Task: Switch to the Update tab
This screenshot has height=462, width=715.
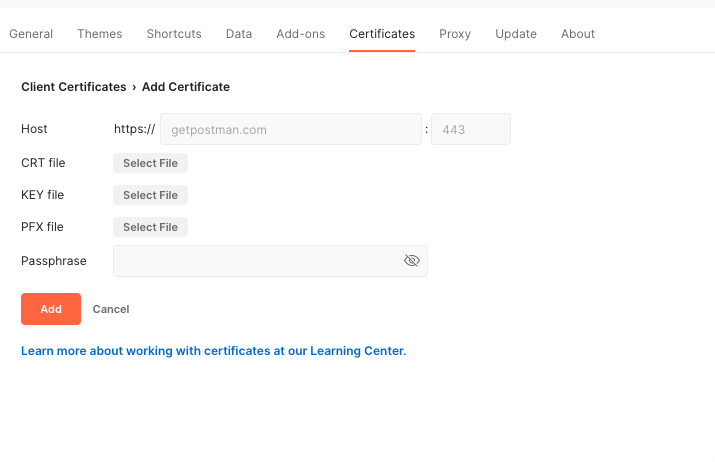Action: (516, 34)
